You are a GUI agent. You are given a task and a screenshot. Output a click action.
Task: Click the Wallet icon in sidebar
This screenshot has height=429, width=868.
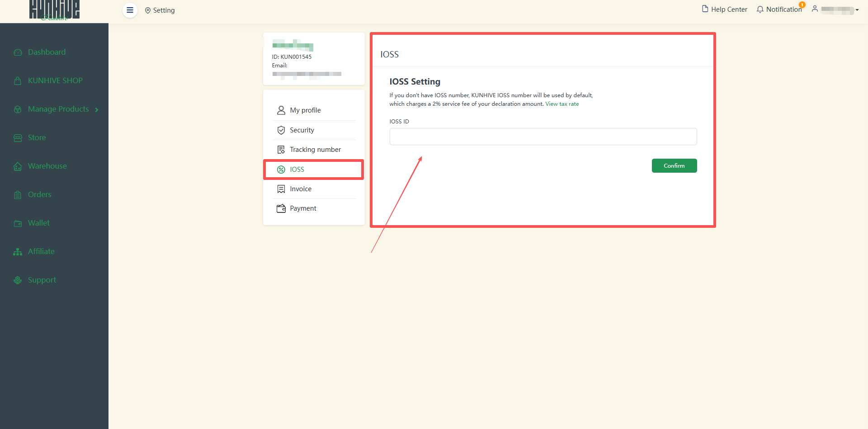pos(18,223)
